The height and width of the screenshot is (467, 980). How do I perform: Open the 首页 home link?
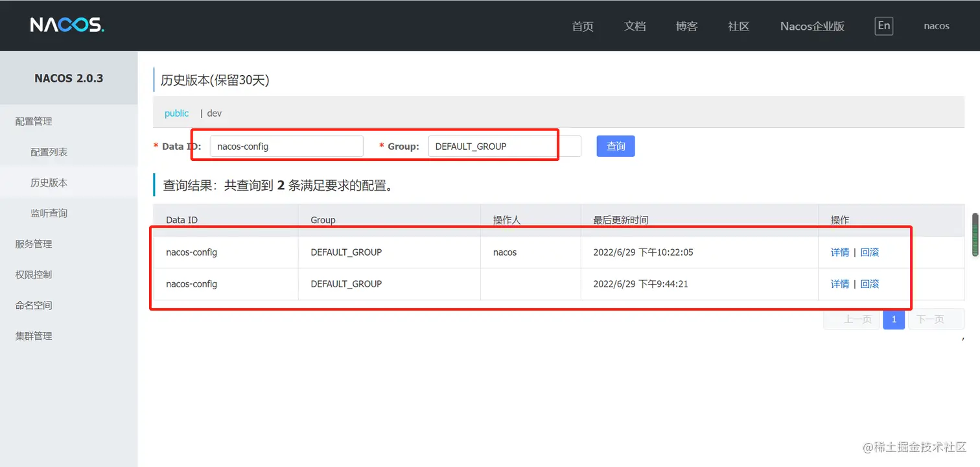583,26
